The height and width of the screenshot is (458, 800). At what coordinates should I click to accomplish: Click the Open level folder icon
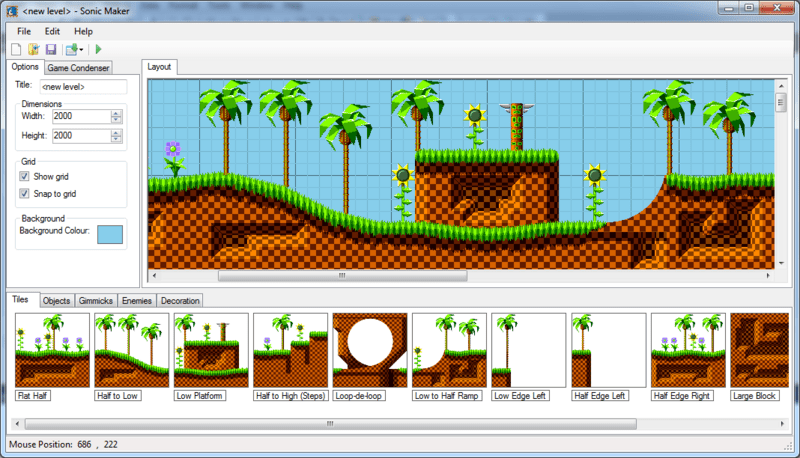(34, 49)
